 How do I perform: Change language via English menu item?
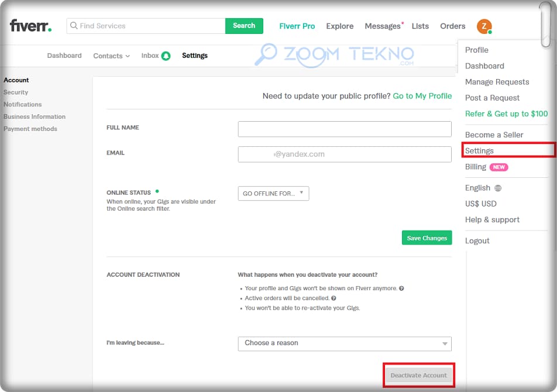(x=477, y=188)
